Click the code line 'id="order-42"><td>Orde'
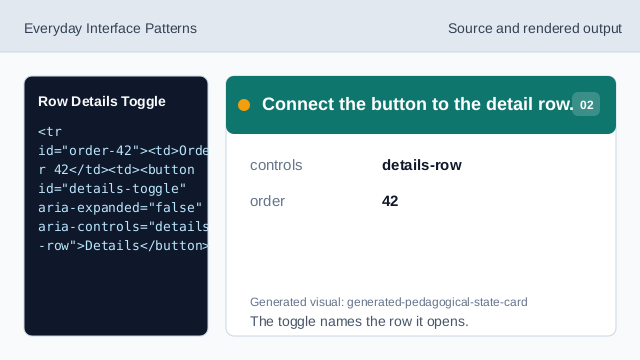The image size is (640, 360). point(123,151)
